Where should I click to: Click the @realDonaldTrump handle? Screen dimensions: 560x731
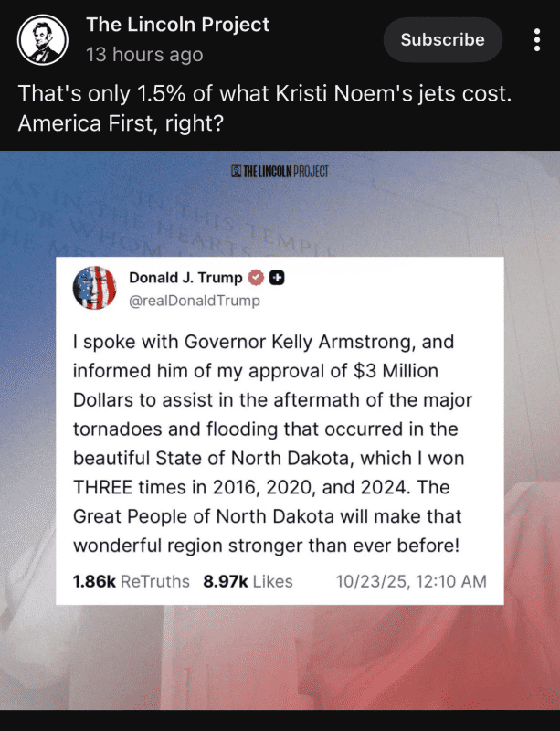[x=195, y=301]
